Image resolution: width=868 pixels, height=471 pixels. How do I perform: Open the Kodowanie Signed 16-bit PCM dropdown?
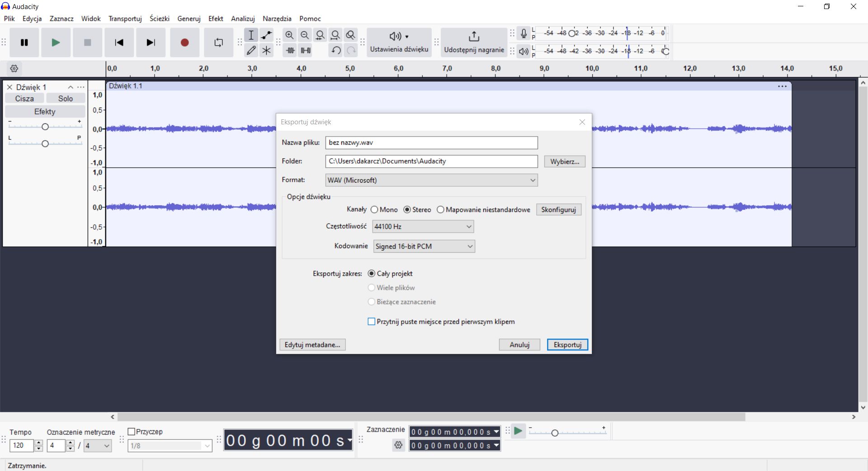click(424, 246)
